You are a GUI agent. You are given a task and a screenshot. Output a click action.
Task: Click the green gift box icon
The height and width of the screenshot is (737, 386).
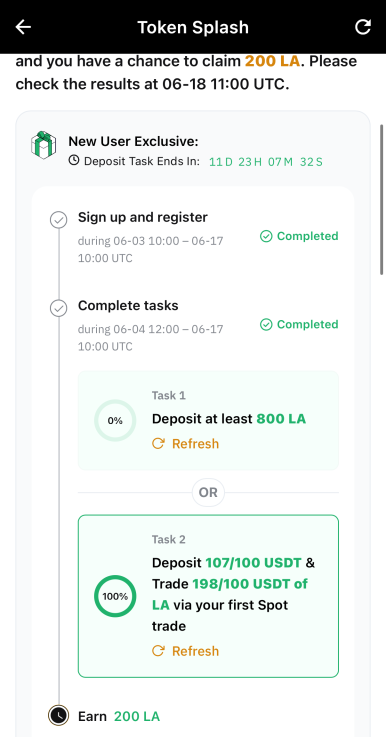(x=43, y=144)
